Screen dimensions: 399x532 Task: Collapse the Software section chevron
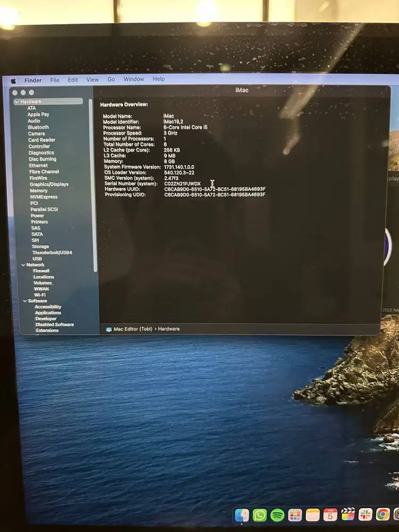point(25,301)
